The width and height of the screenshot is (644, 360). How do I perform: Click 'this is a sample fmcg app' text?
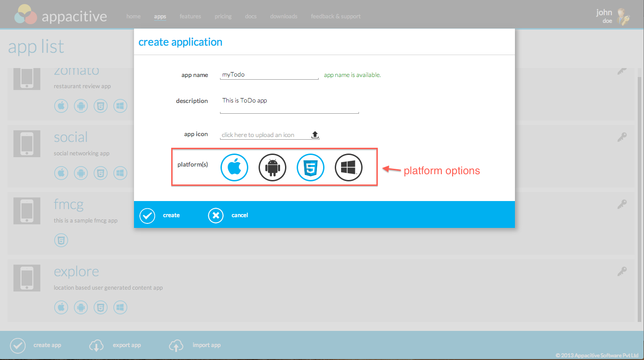pos(86,220)
